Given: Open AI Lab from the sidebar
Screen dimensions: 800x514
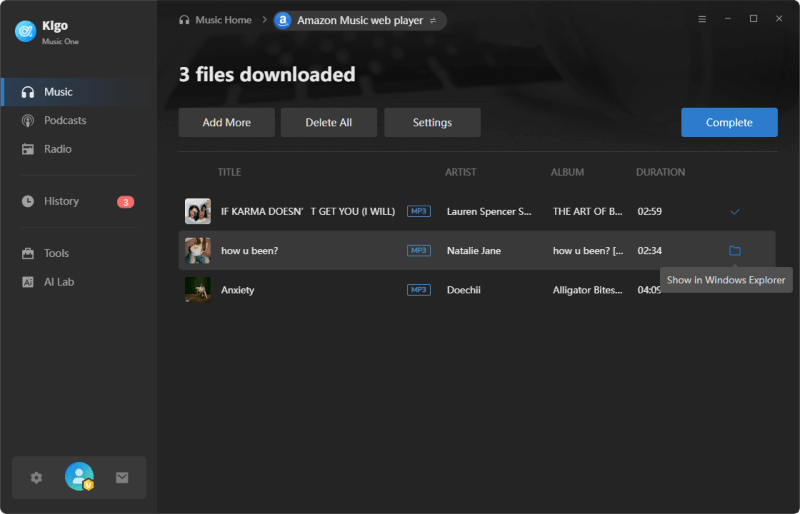Looking at the screenshot, I should click(59, 282).
